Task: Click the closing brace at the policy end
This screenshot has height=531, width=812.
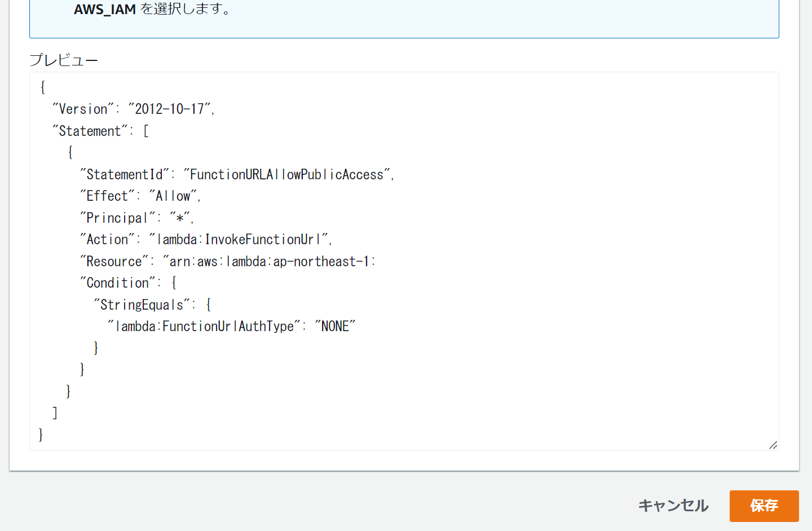Action: point(40,434)
